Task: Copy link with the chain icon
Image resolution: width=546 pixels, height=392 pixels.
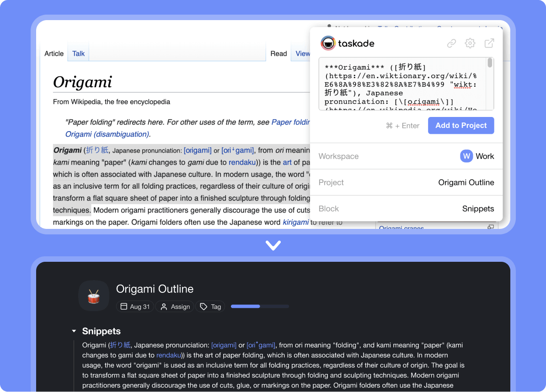Action: [x=452, y=43]
